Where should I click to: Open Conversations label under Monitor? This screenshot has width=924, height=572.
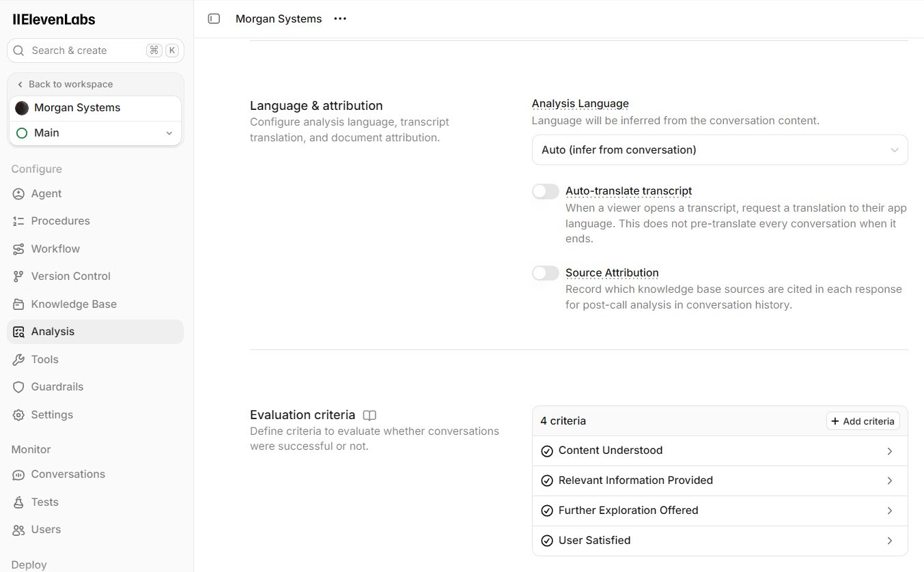click(68, 474)
